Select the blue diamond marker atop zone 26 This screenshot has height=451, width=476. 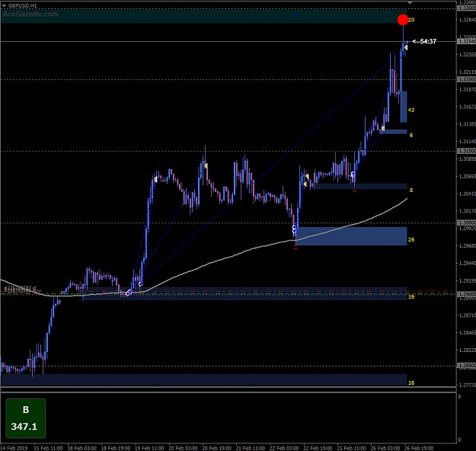point(294,229)
